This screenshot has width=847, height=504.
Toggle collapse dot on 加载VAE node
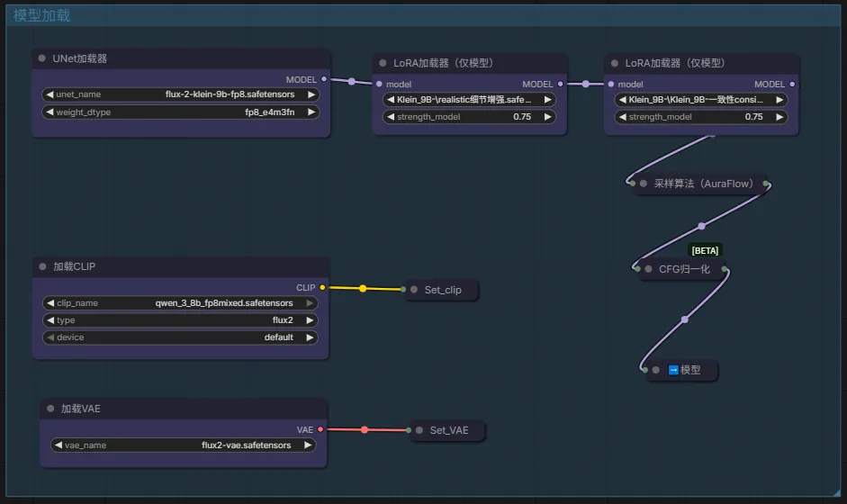pos(50,409)
